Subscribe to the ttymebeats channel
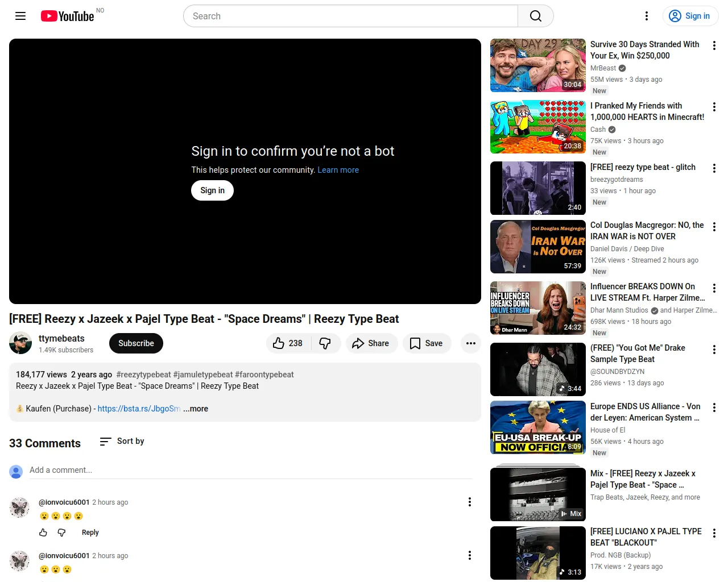 (136, 343)
